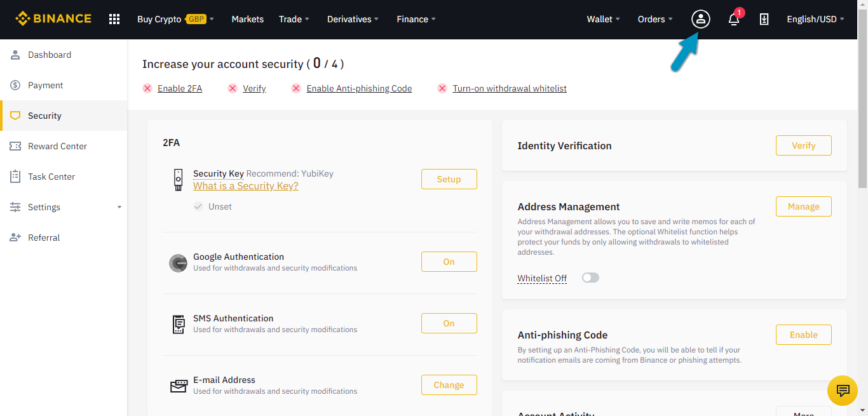Click red X icon beside Verify link
The width and height of the screenshot is (868, 416).
tap(233, 88)
